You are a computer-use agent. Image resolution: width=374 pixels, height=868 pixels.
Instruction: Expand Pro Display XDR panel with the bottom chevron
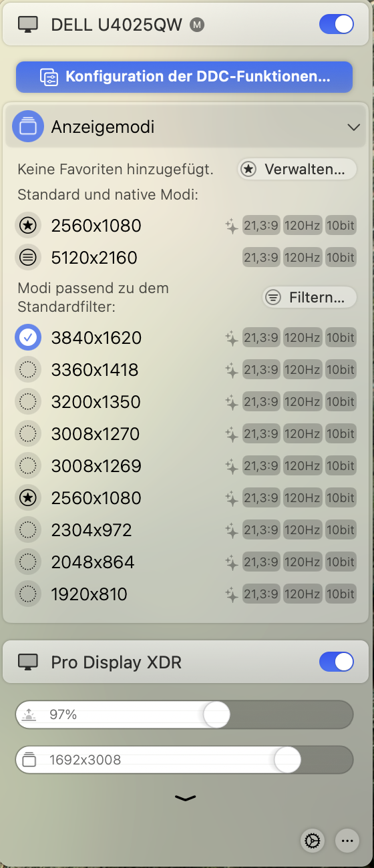click(x=186, y=798)
